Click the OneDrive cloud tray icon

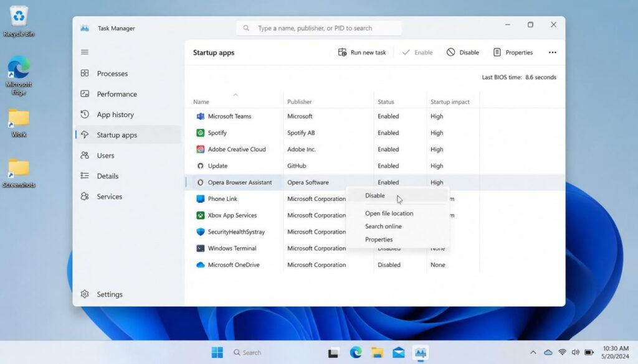548,352
